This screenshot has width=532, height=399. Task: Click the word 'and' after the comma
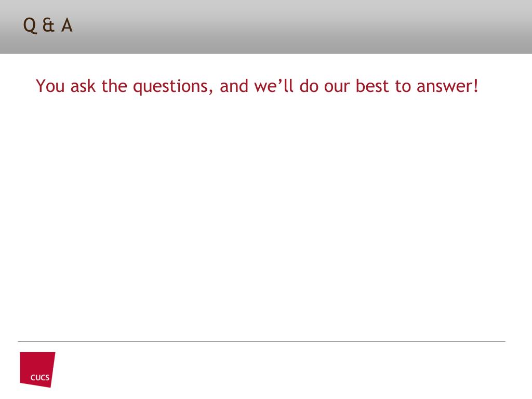click(234, 86)
